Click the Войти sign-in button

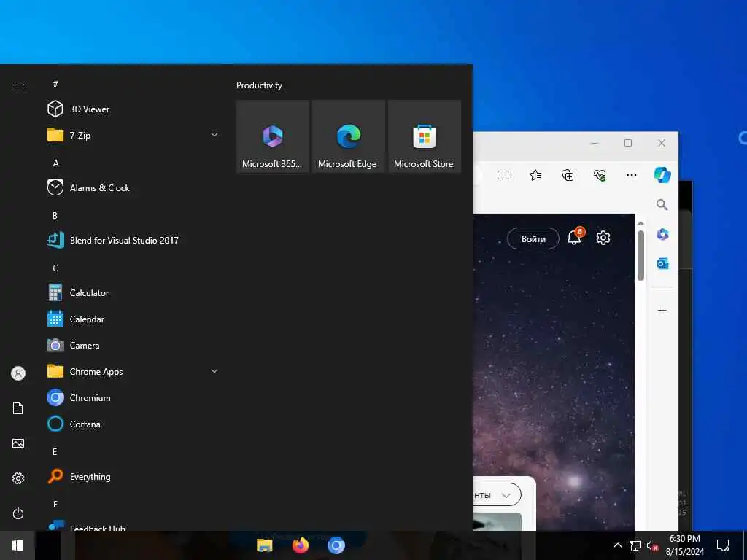[x=533, y=238]
